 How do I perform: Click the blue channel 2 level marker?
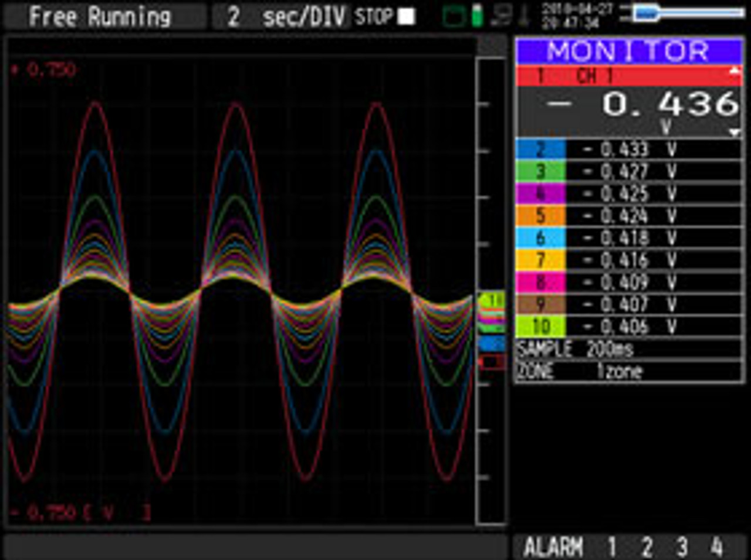[492, 344]
